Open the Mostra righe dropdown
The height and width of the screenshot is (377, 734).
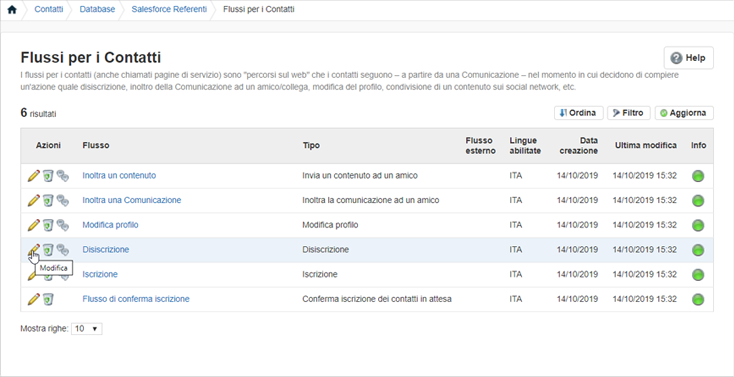87,329
